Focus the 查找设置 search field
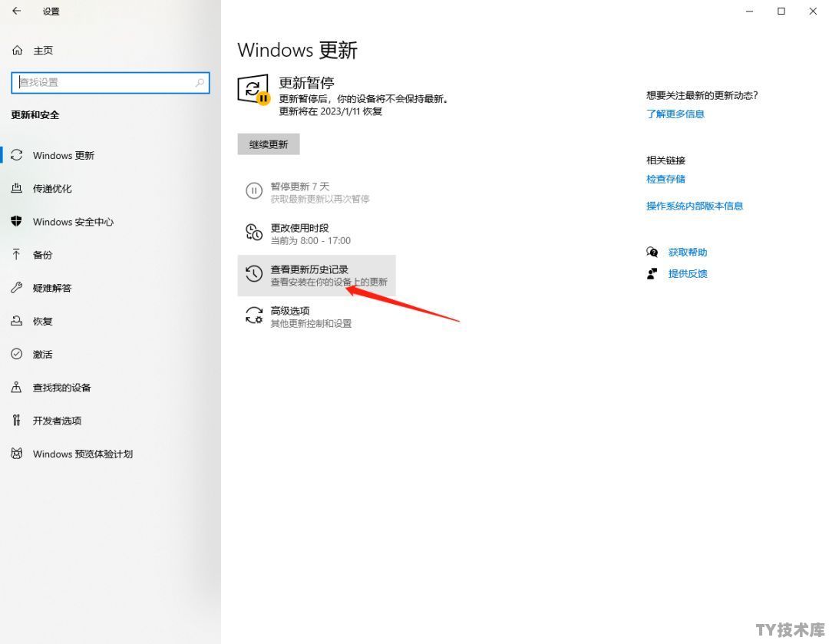The image size is (829, 644). (x=111, y=82)
